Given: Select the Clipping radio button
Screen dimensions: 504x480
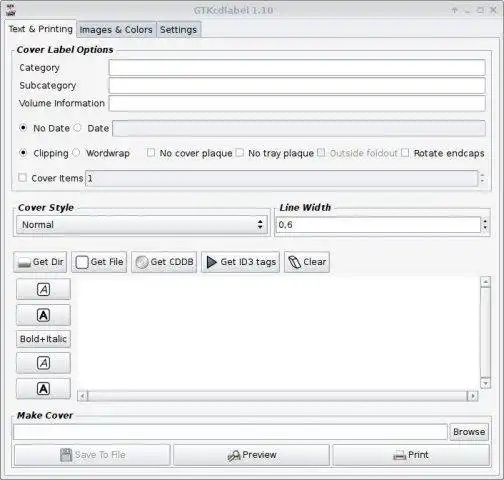Looking at the screenshot, I should pos(23,153).
